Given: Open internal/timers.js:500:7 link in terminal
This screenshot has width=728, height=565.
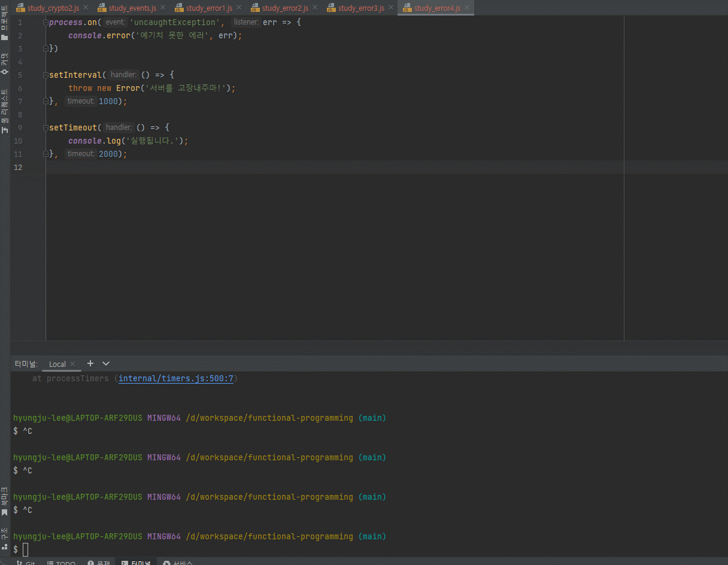Looking at the screenshot, I should [176, 378].
